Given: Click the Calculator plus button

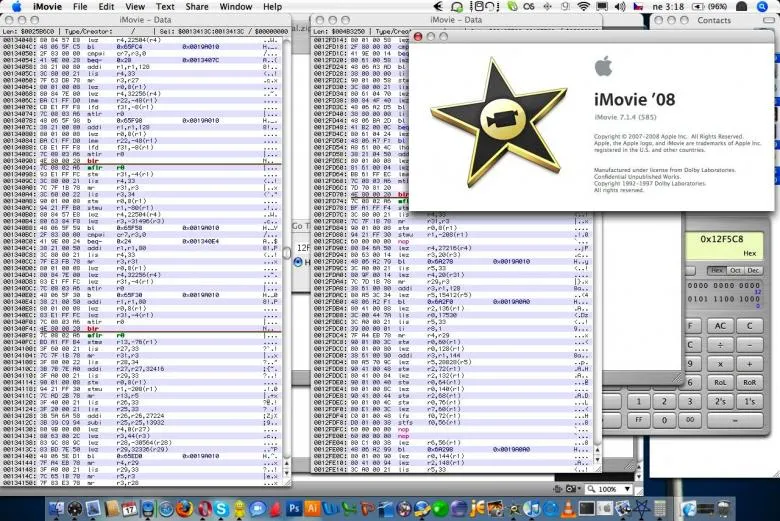Looking at the screenshot, I should coord(750,364).
